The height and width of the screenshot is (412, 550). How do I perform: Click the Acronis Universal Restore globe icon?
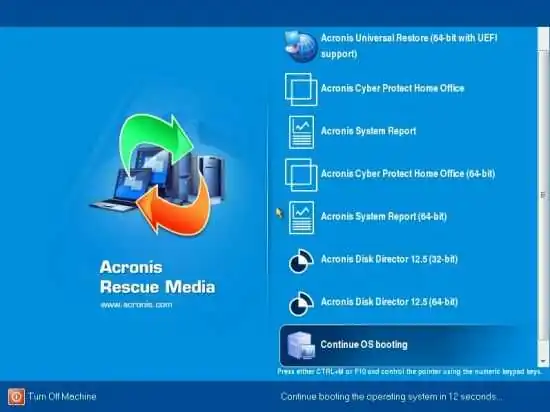pyautogui.click(x=300, y=47)
